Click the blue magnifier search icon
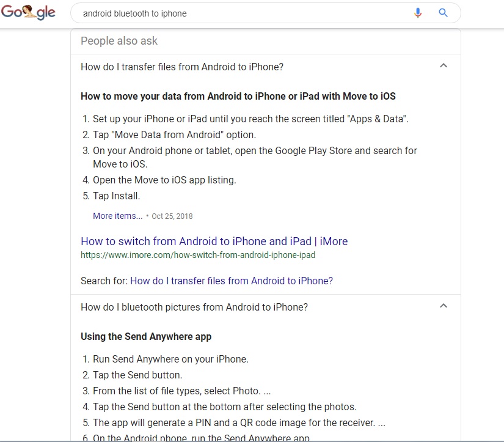Screen dimensions: 504x442 444,13
